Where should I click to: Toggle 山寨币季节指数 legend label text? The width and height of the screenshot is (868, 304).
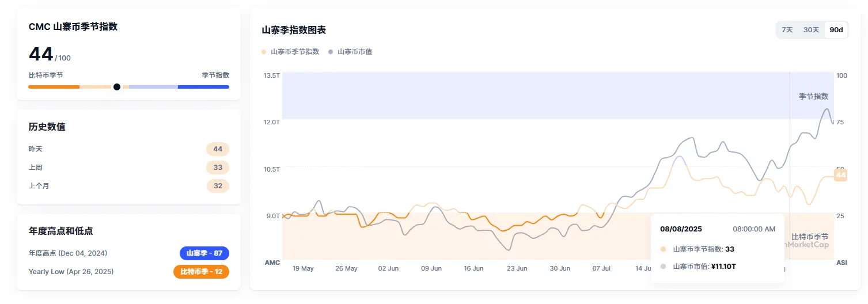(x=295, y=52)
